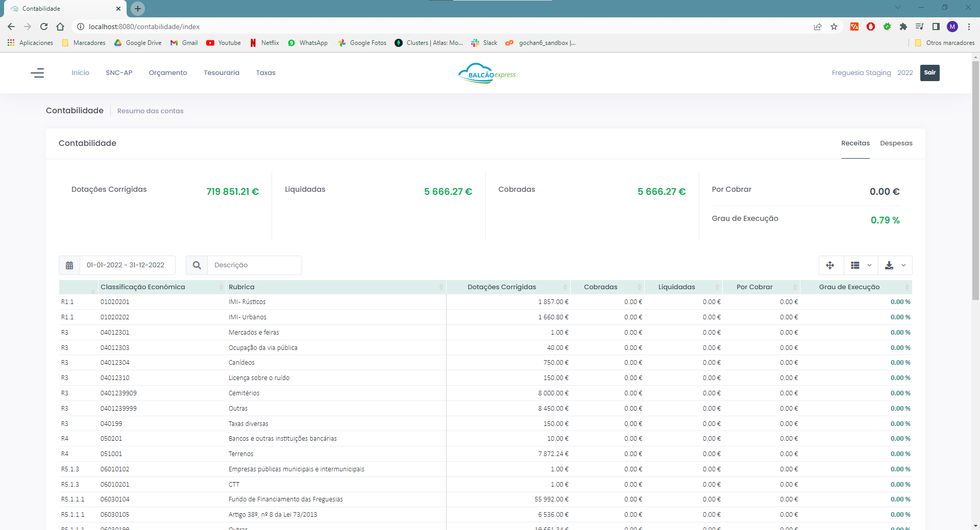Screen dimensions: 980x530
Task: Click Freguesia Staging entity name
Action: pyautogui.click(x=862, y=73)
